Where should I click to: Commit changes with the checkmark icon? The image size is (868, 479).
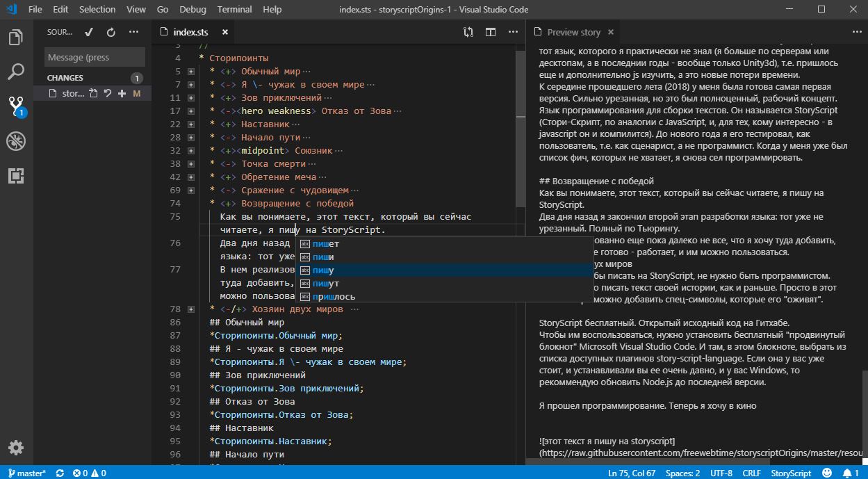tap(88, 32)
